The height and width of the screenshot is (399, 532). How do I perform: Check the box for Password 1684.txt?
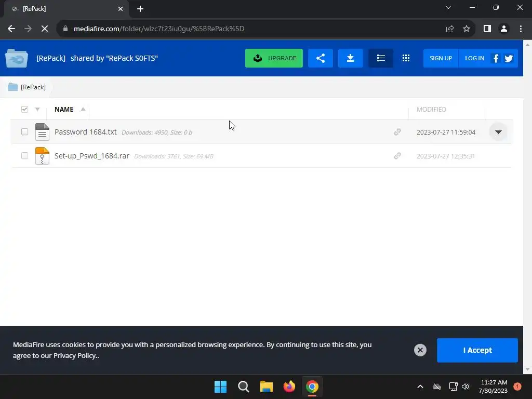pos(24,131)
